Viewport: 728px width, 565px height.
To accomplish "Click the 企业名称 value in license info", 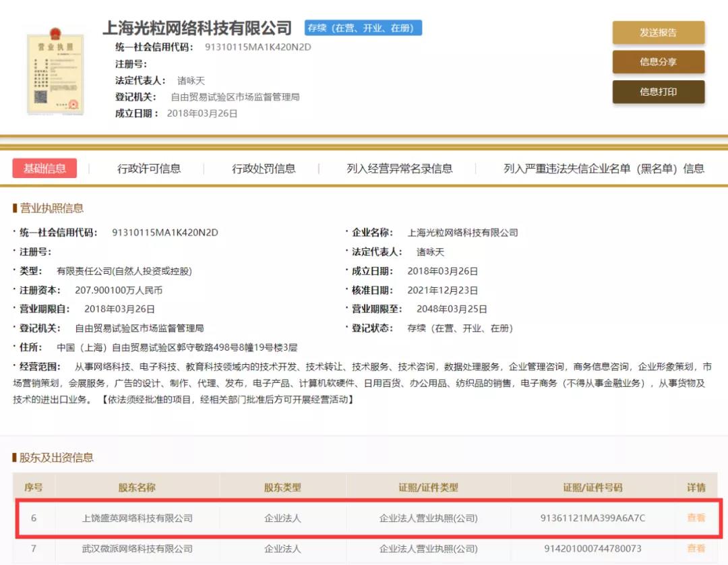I will tap(463, 233).
